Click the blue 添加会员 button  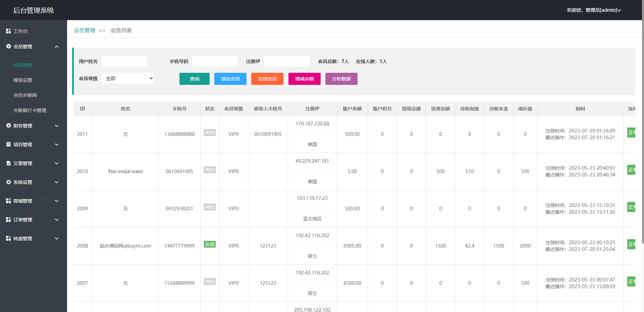click(230, 79)
